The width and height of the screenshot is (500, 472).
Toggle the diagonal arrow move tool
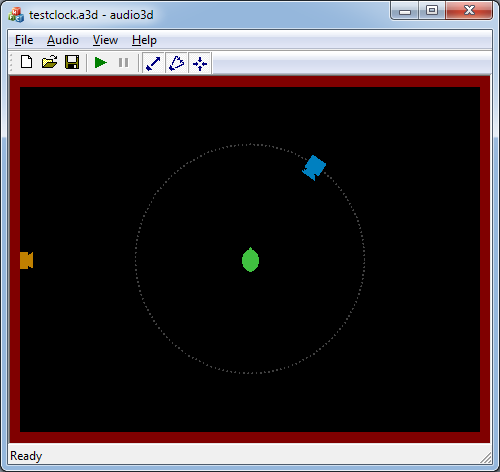[153, 63]
